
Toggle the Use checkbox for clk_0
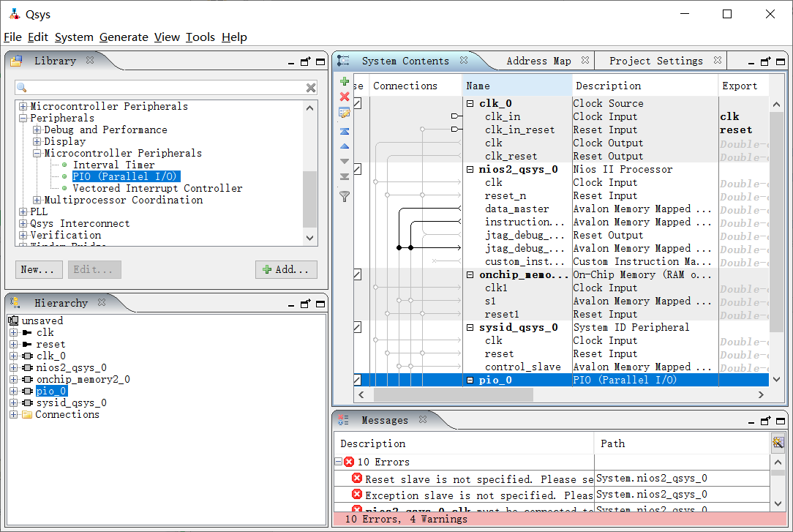click(357, 104)
